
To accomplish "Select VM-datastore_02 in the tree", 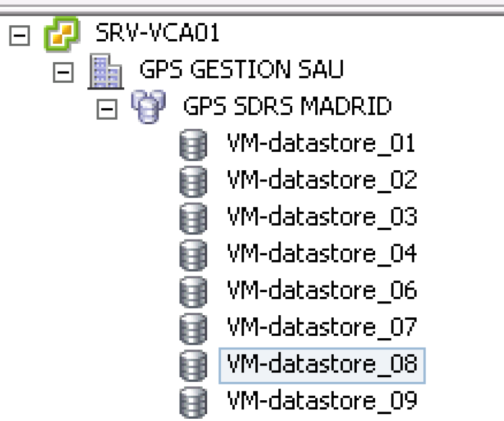I will [321, 180].
